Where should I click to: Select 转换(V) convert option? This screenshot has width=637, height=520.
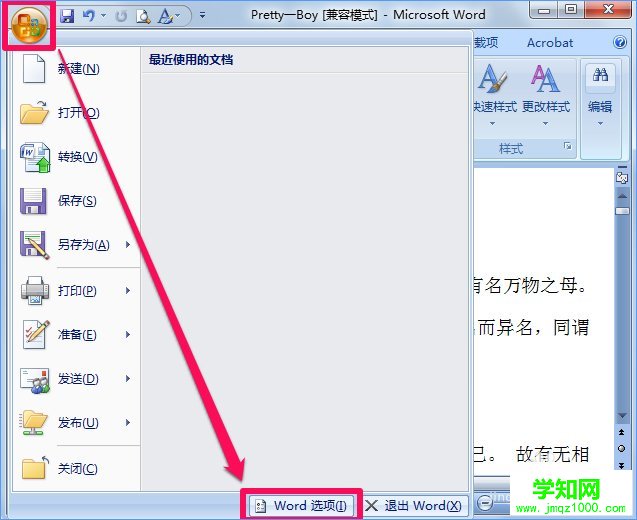pyautogui.click(x=77, y=156)
